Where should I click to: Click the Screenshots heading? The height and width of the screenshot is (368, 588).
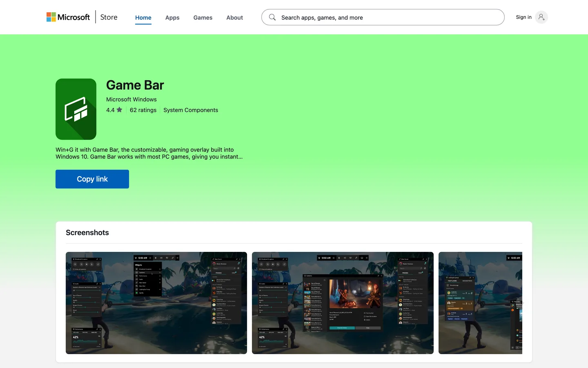[87, 233]
